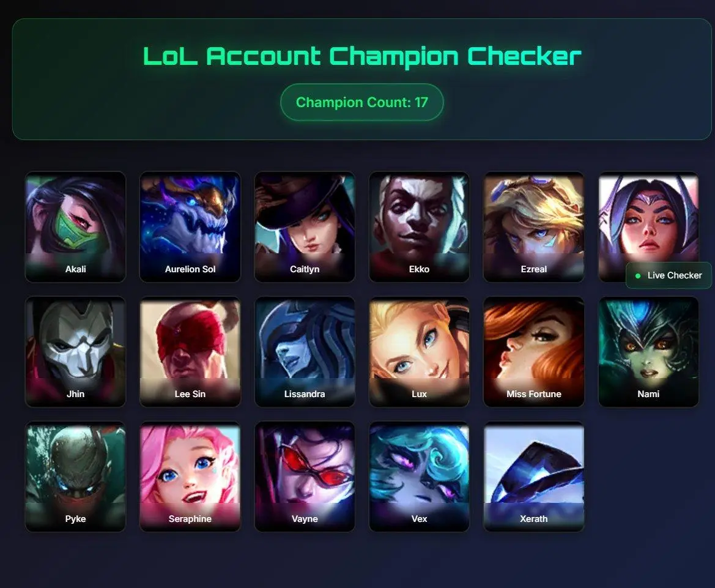
Task: Select the Lissandra champion portrait
Action: point(305,352)
